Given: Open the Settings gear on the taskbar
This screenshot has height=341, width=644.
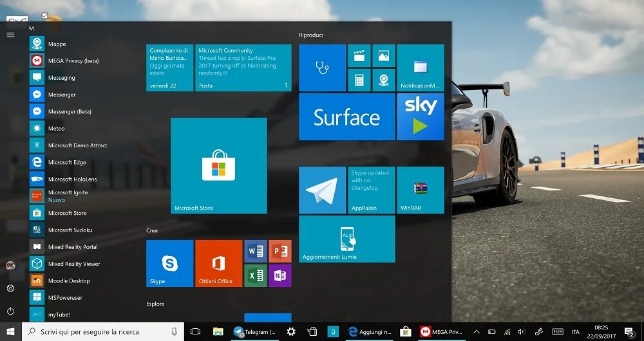Looking at the screenshot, I should point(291,331).
